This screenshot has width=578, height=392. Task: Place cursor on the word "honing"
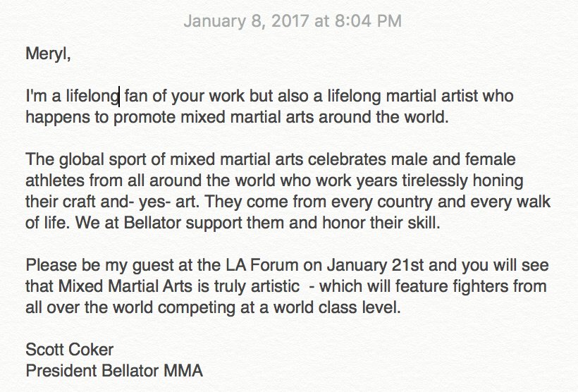[x=498, y=180]
